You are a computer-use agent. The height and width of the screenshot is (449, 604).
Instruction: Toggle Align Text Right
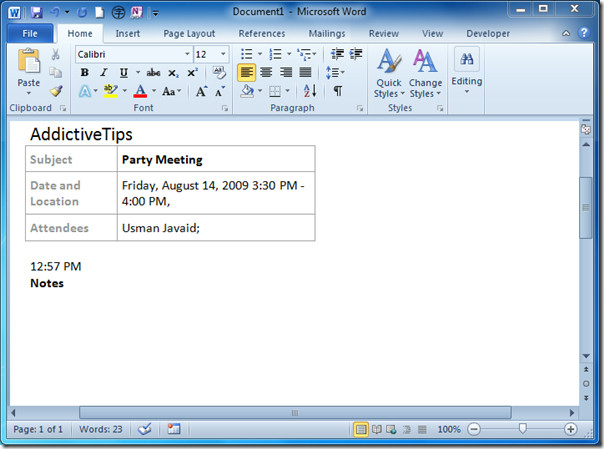point(286,72)
